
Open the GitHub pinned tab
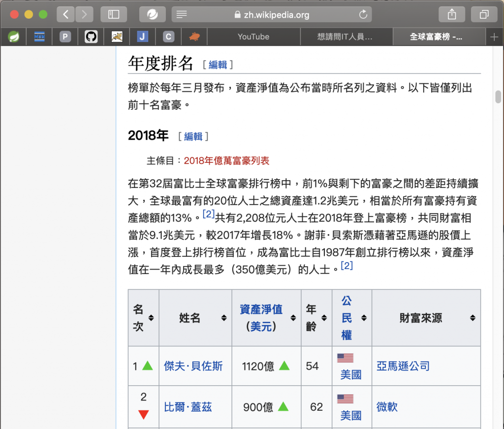[x=91, y=36]
